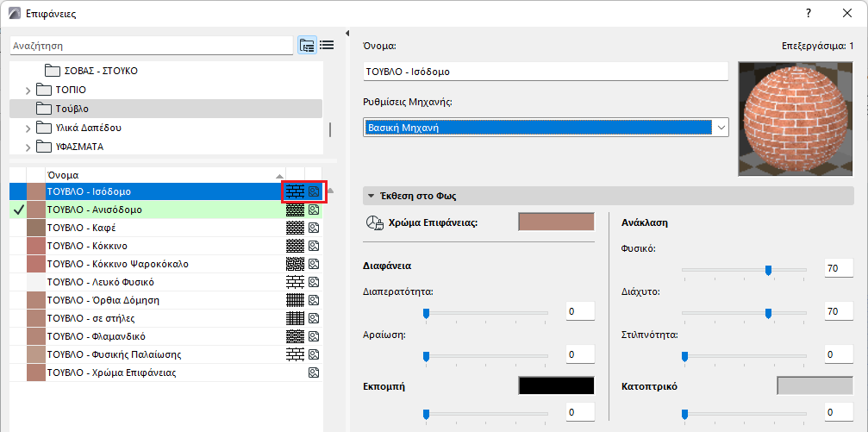Click texture icon of ΤΟΥΒΛΟ - σε στήλες
The width and height of the screenshot is (868, 432).
(314, 318)
